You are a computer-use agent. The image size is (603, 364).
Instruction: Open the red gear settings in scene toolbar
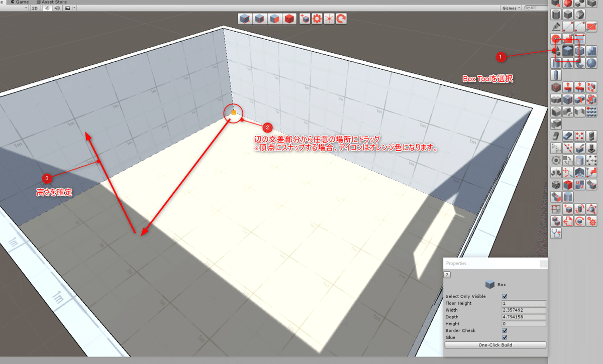[x=317, y=19]
